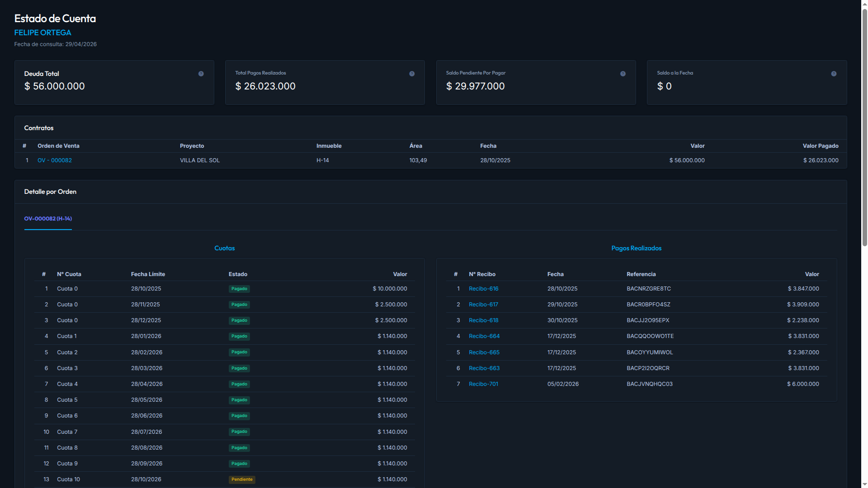Image resolution: width=868 pixels, height=488 pixels.
Task: Open receipt Recibo-665
Action: click(x=484, y=352)
